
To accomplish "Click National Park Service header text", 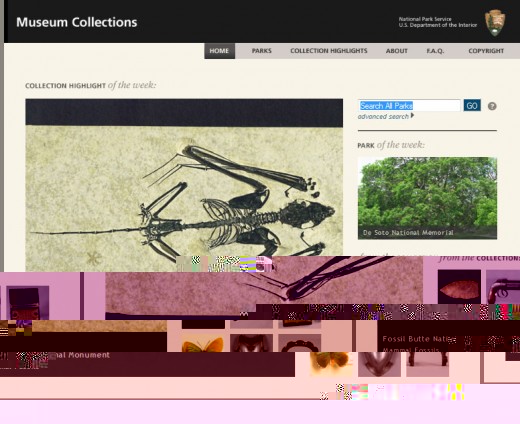I will point(425,19).
